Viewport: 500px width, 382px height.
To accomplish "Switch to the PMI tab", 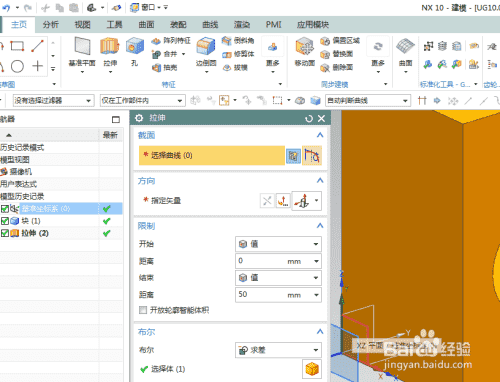I will [x=273, y=25].
